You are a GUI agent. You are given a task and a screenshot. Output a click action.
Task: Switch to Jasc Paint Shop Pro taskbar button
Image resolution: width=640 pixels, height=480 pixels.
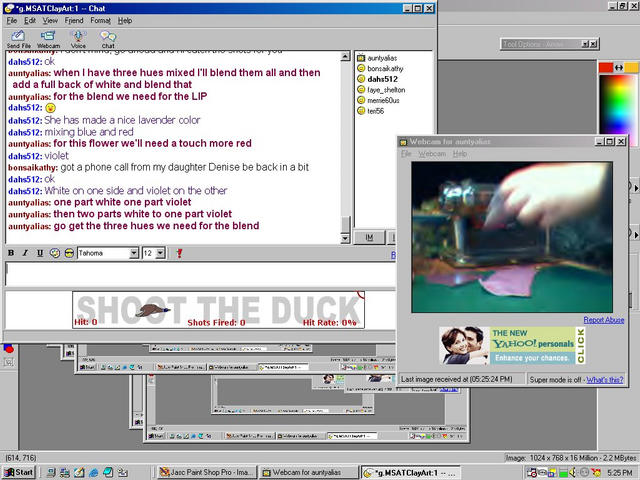pos(207,472)
